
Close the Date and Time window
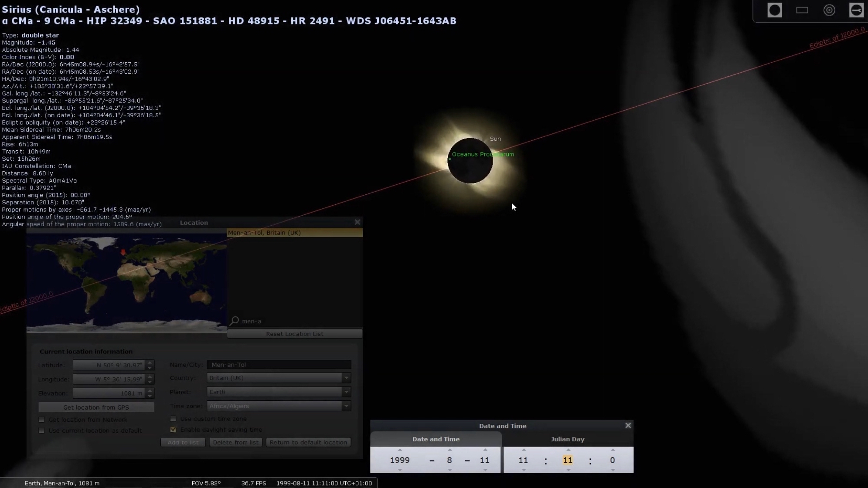coord(628,426)
